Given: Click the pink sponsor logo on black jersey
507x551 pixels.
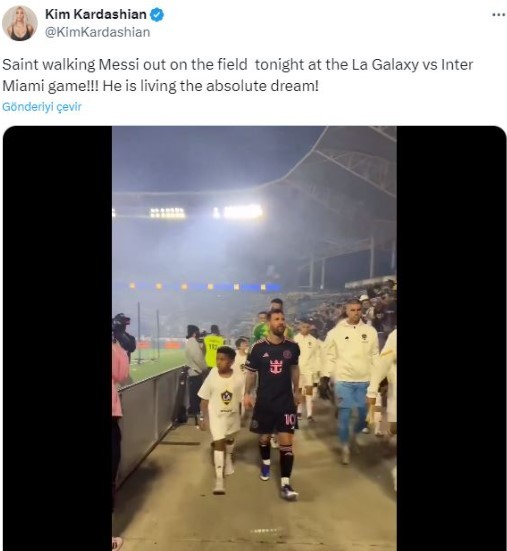Looking at the screenshot, I should pos(276,367).
